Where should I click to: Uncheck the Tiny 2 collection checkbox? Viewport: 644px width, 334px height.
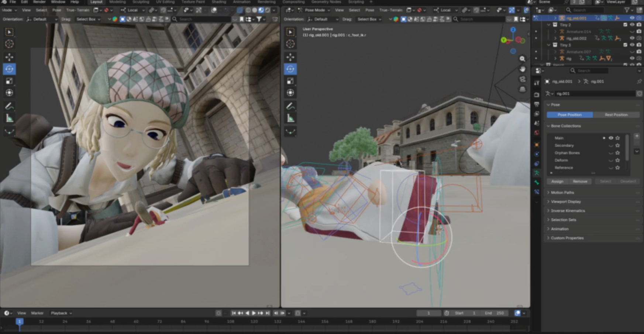coord(625,25)
